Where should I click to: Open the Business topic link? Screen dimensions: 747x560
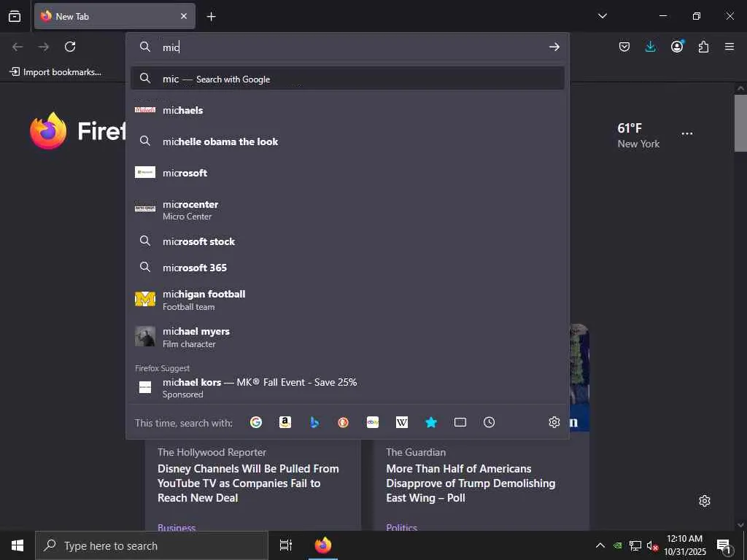click(177, 526)
